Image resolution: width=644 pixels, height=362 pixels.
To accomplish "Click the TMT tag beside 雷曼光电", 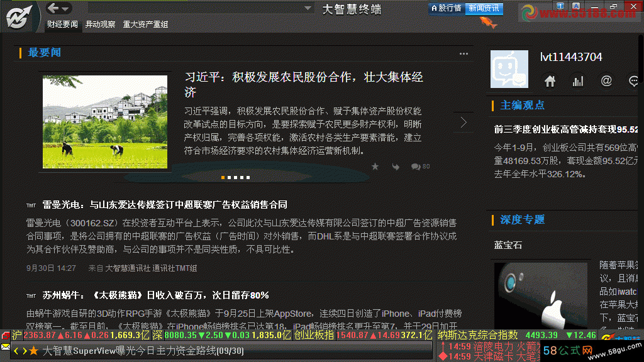I will (31, 206).
